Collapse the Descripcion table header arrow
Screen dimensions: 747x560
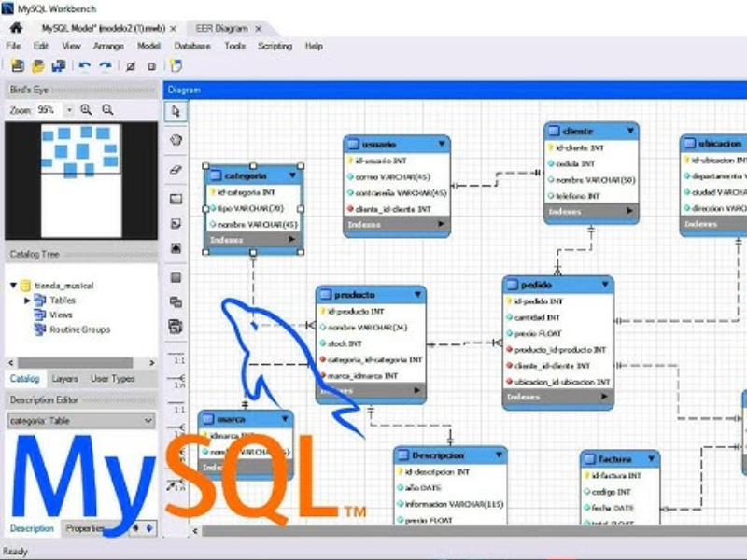coord(499,455)
